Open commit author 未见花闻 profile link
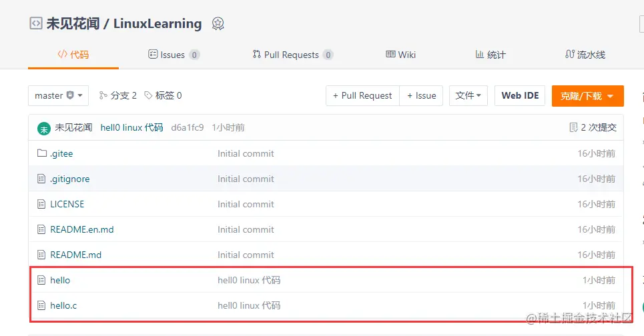 pos(73,127)
